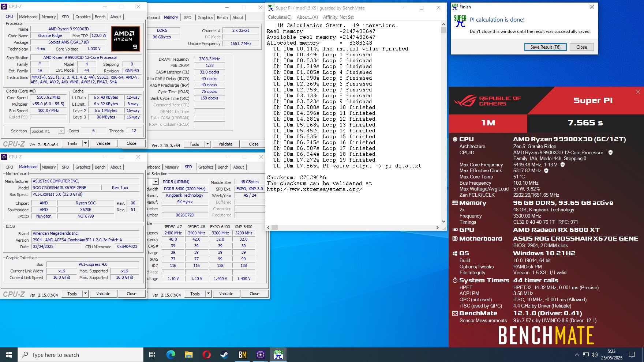Screen dimensions: 644x362
Task: Click the xtremesystems.org URL text in Super PI
Action: [x=315, y=189]
